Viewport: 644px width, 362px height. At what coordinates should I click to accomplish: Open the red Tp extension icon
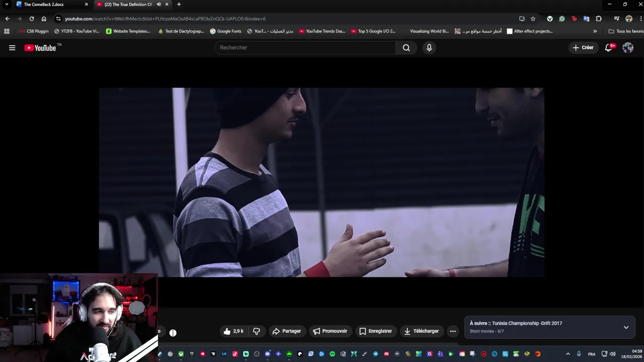tap(574, 19)
